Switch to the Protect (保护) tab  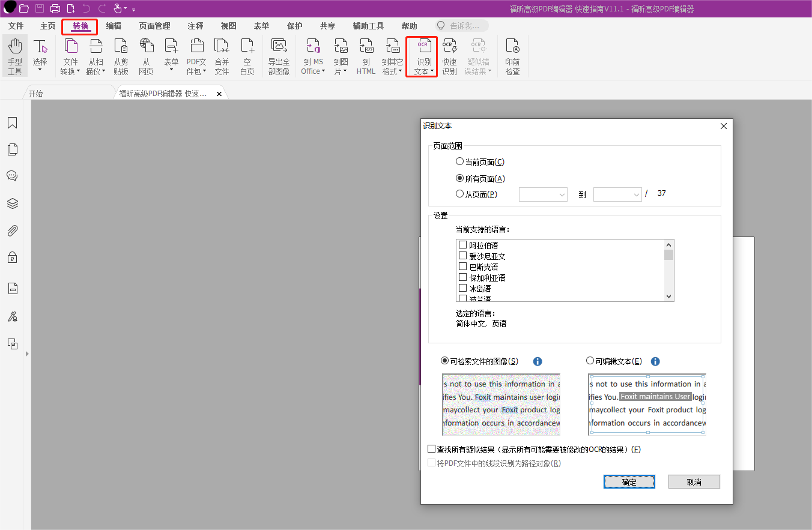pos(295,26)
